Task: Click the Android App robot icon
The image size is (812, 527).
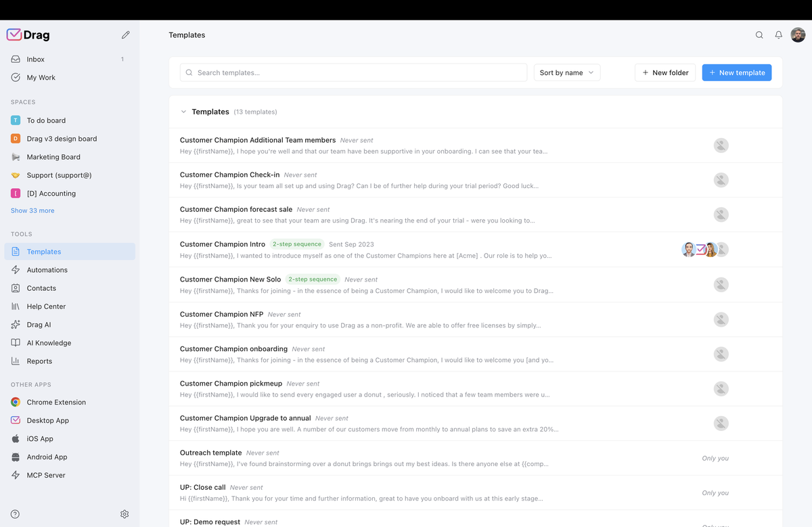Action: 16,457
